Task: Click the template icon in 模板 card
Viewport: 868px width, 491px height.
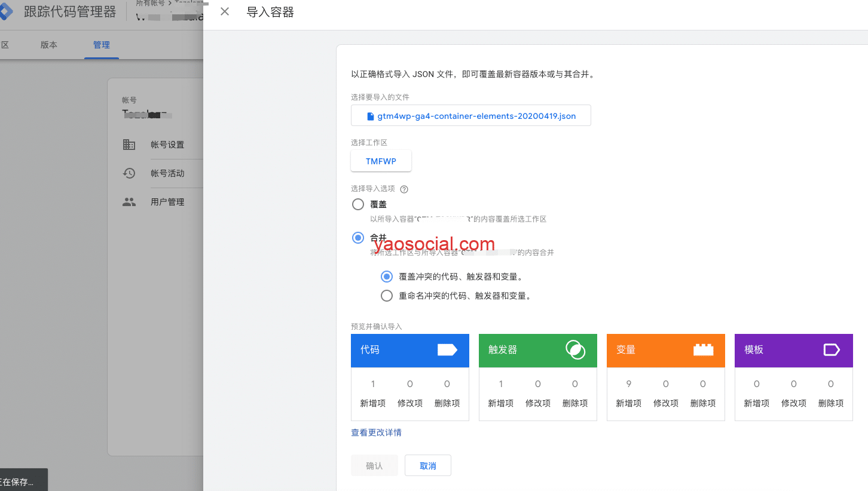Action: point(832,350)
